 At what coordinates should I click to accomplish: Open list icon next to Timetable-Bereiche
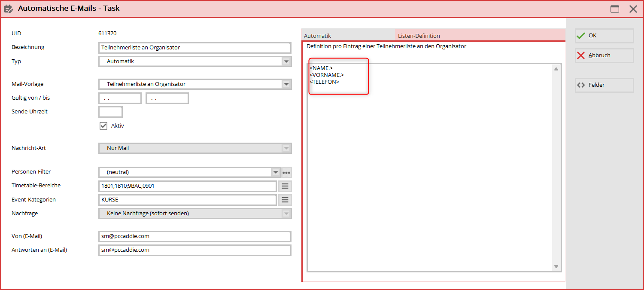(285, 186)
